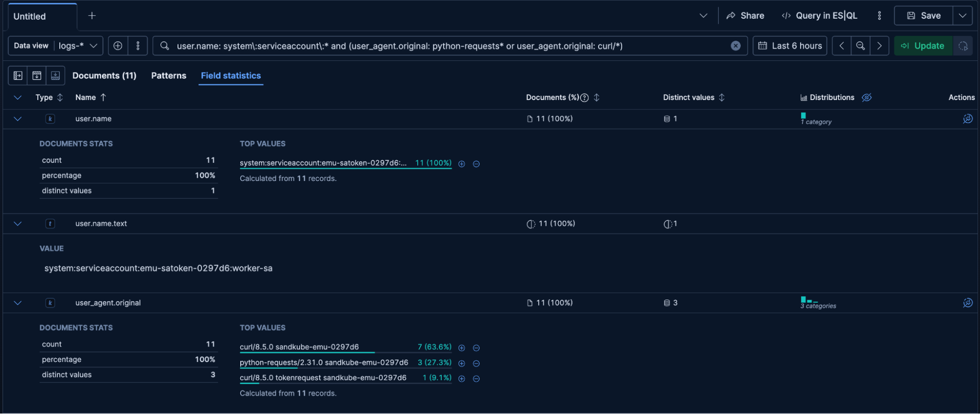980x414 pixels.
Task: Click the text type icon for user.name.text
Action: coord(50,224)
